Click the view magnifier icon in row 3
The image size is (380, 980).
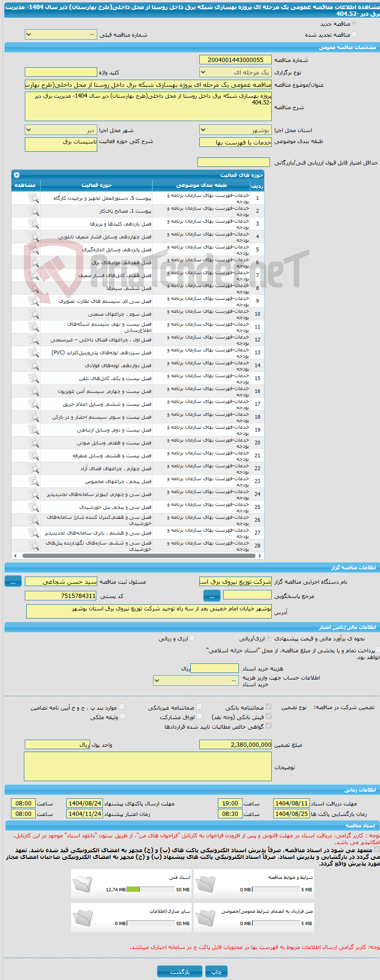pyautogui.click(x=33, y=224)
